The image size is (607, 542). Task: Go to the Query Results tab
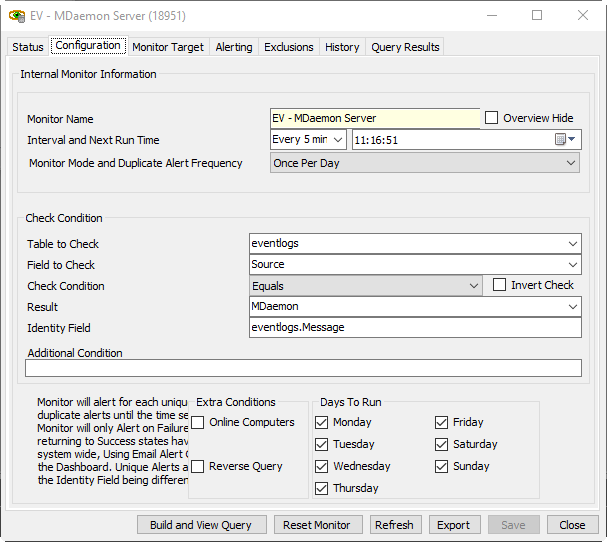tap(404, 47)
